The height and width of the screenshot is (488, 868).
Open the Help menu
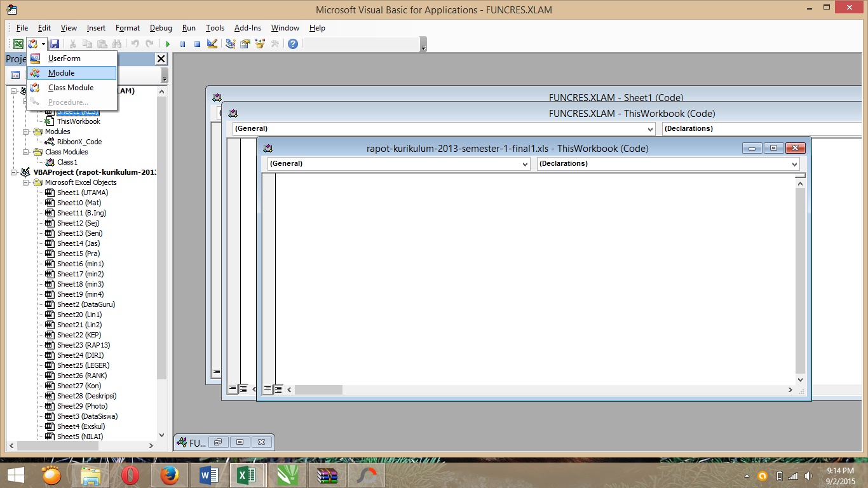click(317, 28)
